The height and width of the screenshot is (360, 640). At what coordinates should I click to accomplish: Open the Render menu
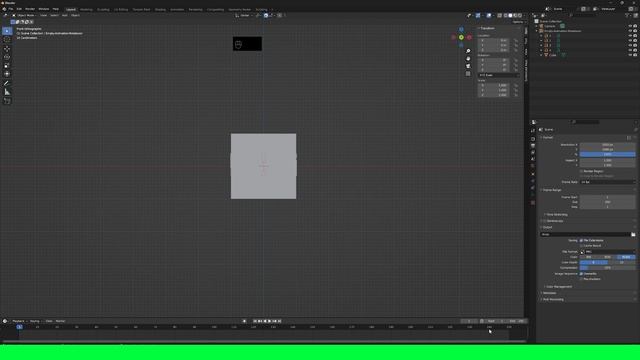30,9
